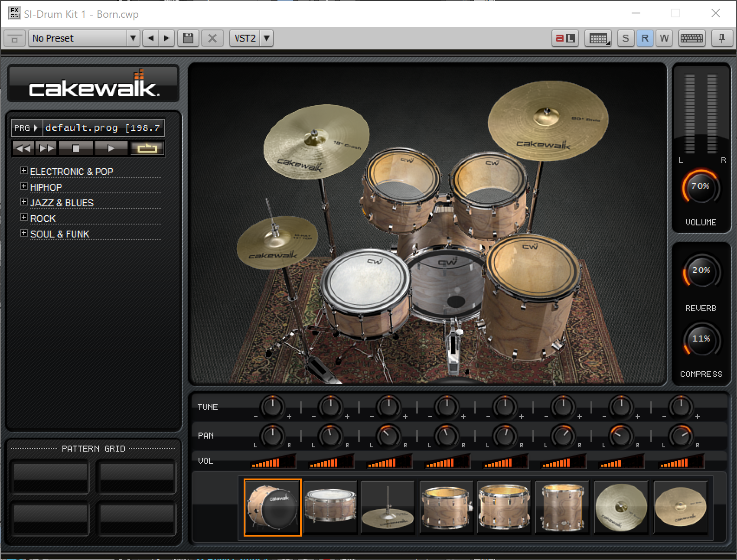Disable Read automation with the R button
This screenshot has width=737, height=560.
click(645, 38)
